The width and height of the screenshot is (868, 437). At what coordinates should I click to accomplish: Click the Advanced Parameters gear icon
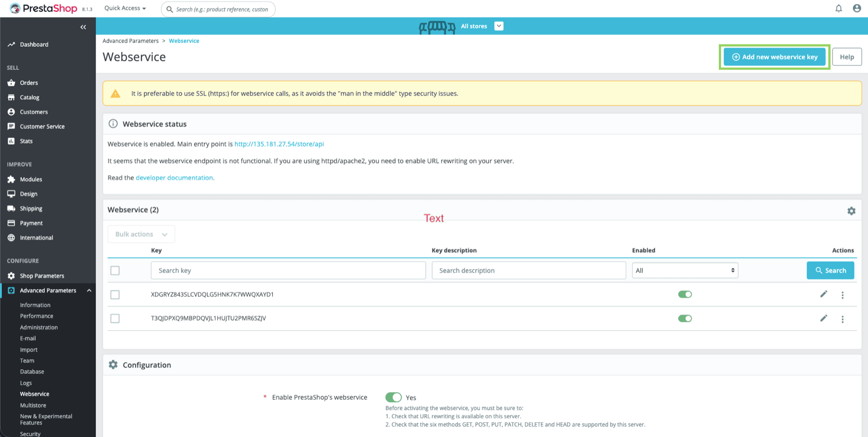tap(11, 291)
